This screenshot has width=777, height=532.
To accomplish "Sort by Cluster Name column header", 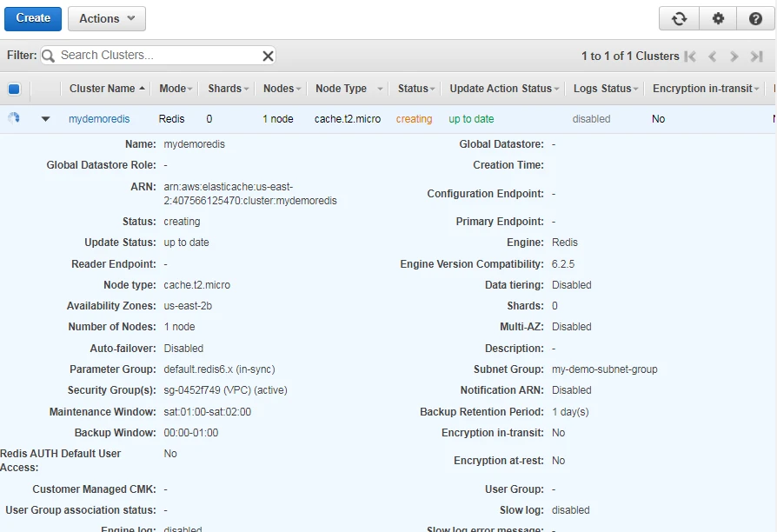I will tap(103, 89).
